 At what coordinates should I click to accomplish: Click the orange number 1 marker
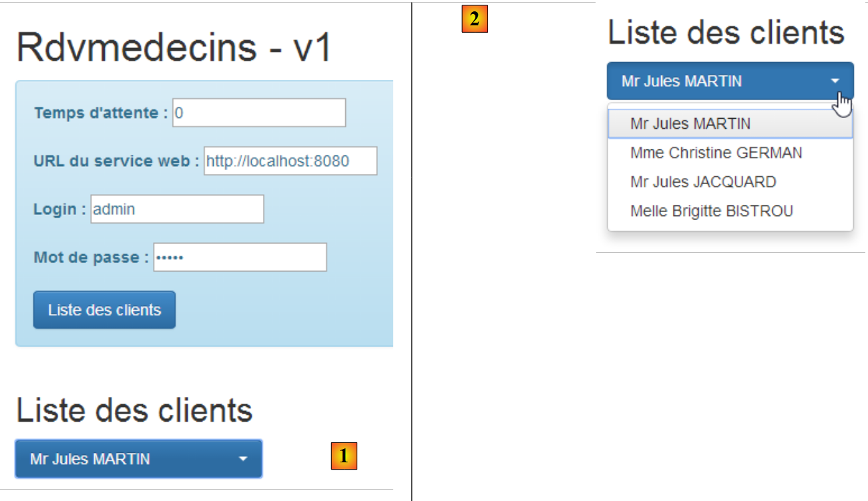[x=344, y=456]
